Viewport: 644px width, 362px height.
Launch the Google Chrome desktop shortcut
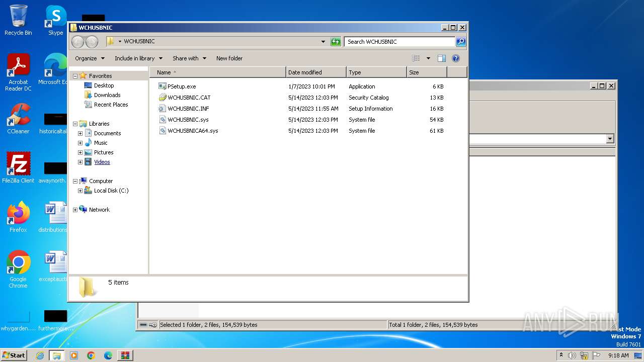18,269
